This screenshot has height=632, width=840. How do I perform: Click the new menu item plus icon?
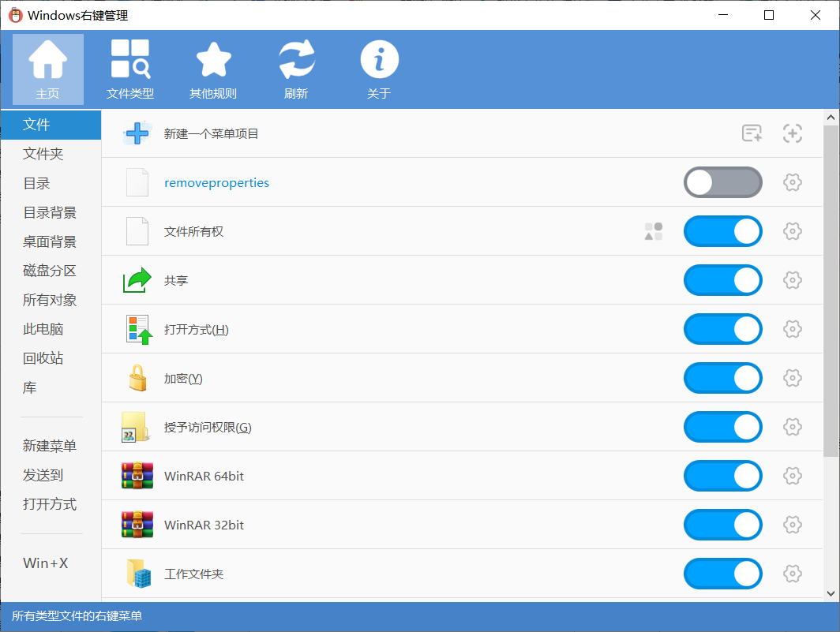click(x=137, y=133)
